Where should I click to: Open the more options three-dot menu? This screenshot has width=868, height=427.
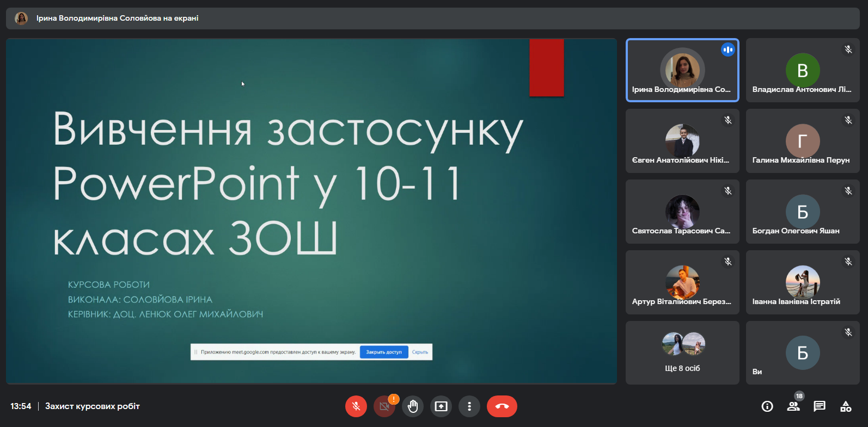click(469, 406)
